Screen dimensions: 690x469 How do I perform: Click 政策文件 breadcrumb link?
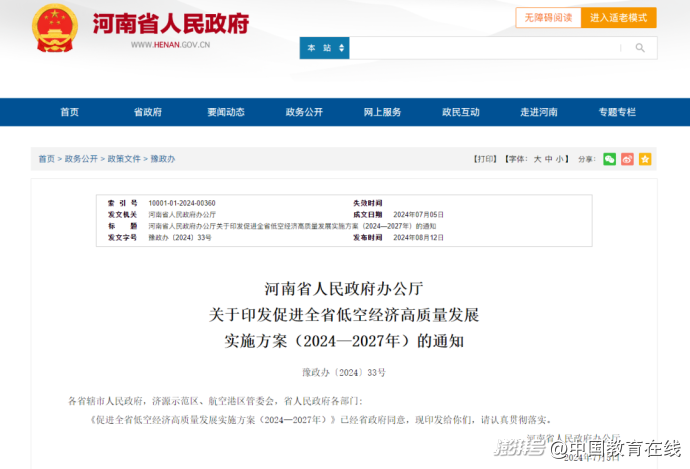124,159
